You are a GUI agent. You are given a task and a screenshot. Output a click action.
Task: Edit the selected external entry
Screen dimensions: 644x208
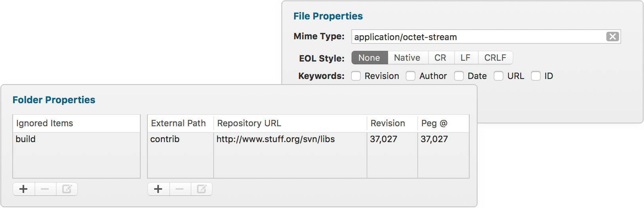coord(201,189)
